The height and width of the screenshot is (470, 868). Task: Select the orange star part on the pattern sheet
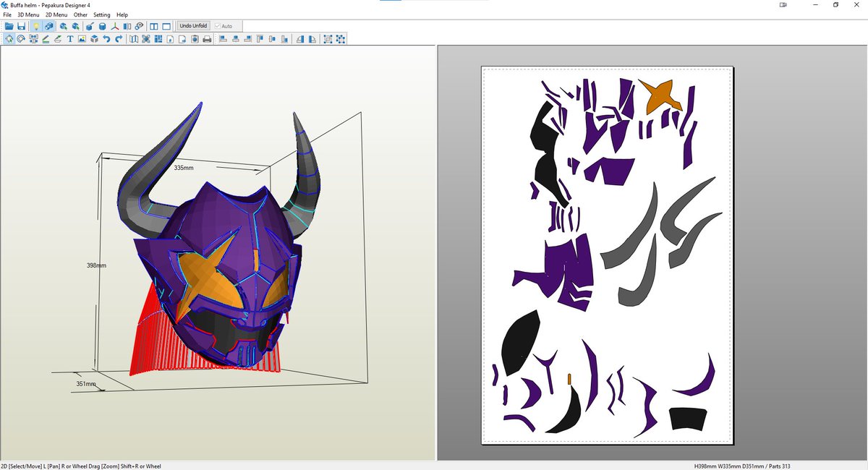pyautogui.click(x=660, y=97)
